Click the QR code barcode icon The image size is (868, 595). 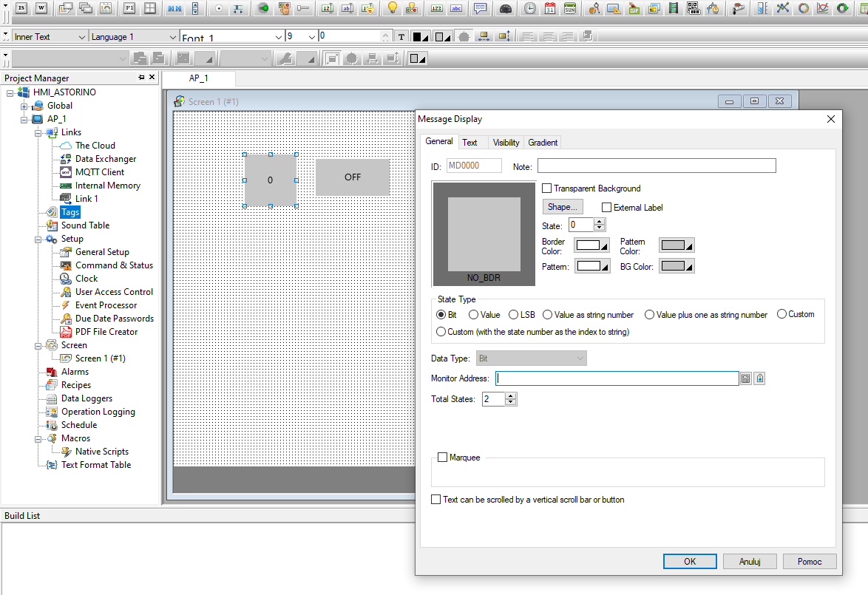[693, 8]
